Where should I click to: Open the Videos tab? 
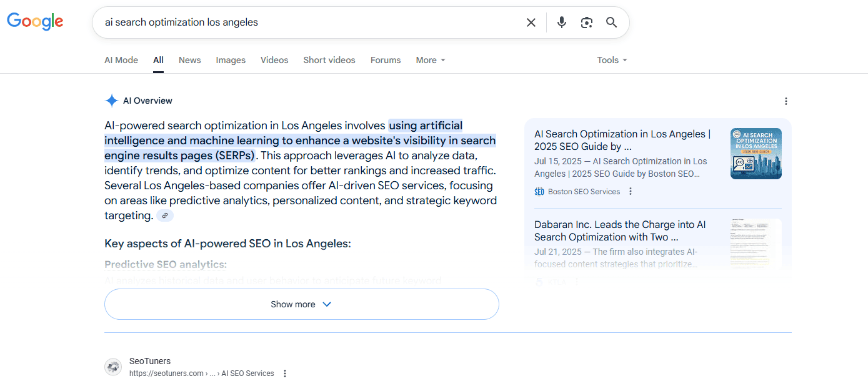pos(274,60)
